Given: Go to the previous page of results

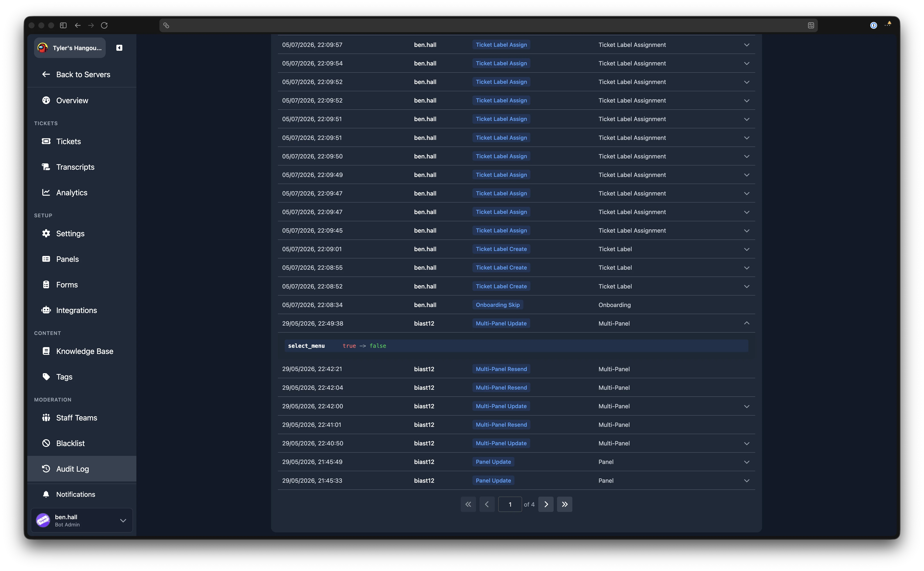Looking at the screenshot, I should pos(487,504).
